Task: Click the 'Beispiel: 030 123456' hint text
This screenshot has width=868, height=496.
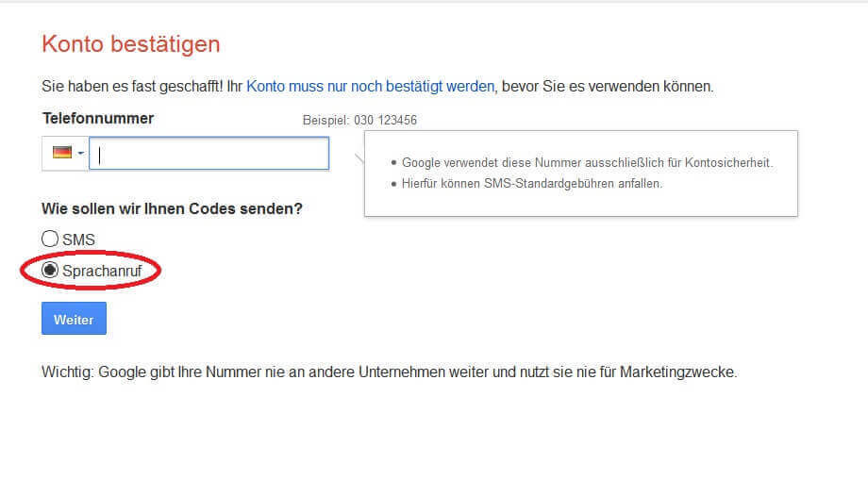Action: tap(359, 120)
